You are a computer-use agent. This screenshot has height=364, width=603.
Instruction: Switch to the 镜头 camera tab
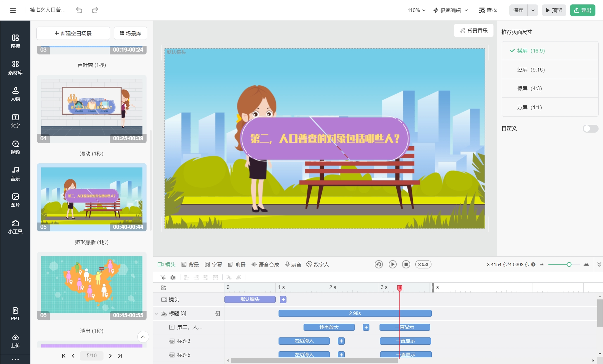coord(166,264)
